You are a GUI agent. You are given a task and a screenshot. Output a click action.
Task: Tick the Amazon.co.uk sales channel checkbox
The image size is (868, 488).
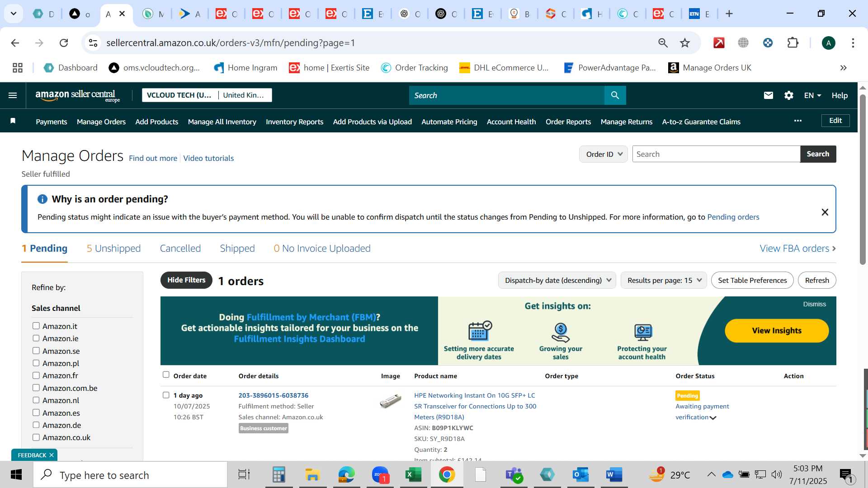click(36, 437)
